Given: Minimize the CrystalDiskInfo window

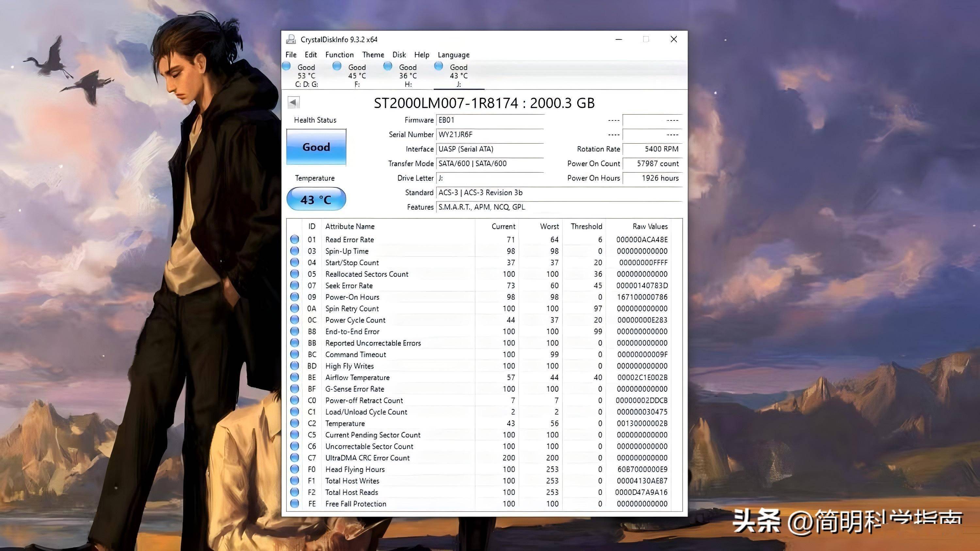Looking at the screenshot, I should [619, 39].
